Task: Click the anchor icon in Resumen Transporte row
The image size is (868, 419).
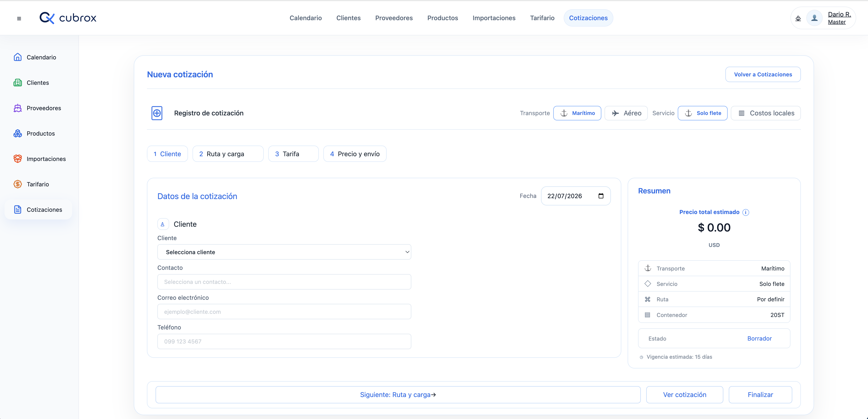Action: tap(648, 268)
